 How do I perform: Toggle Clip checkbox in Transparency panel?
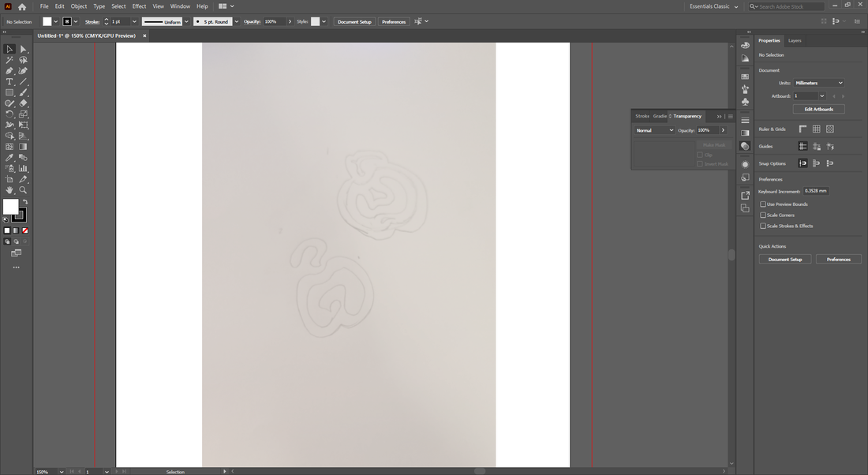tap(700, 155)
